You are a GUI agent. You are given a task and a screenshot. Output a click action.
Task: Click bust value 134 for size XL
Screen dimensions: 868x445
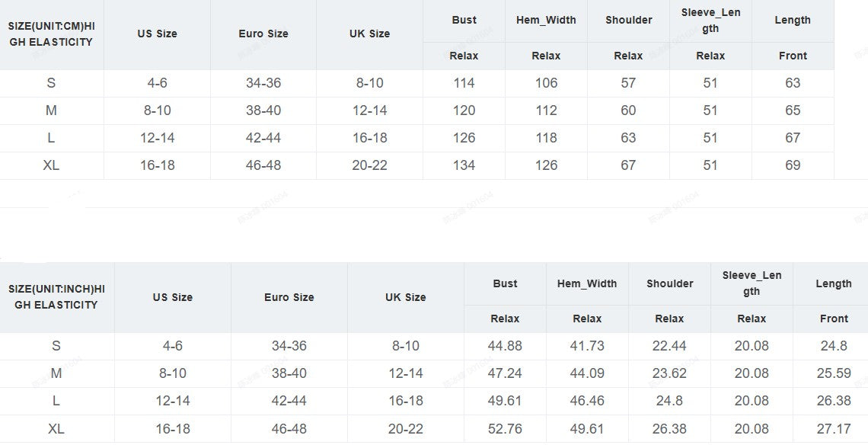click(x=464, y=165)
